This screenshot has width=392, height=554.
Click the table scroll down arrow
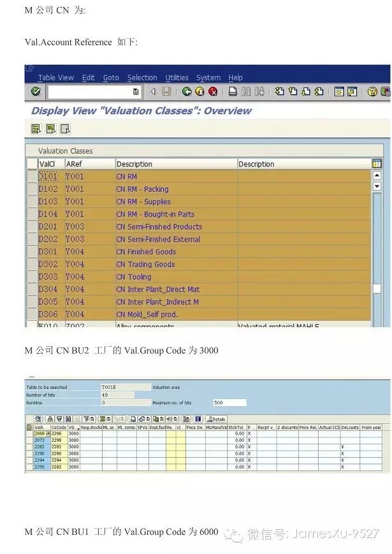[x=377, y=186]
